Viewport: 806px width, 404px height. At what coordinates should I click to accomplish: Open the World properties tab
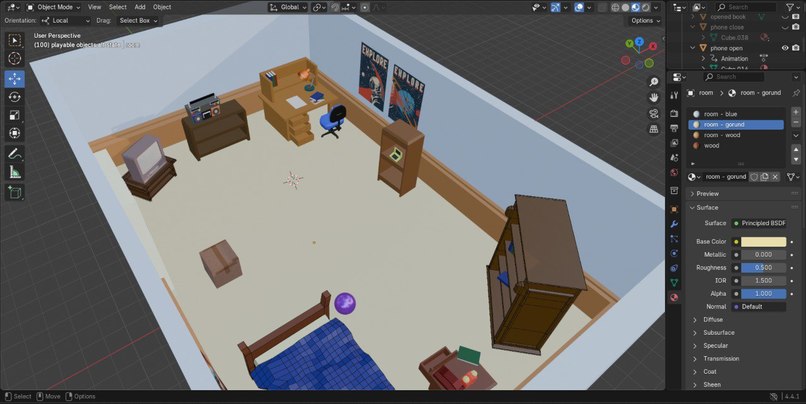pos(674,172)
